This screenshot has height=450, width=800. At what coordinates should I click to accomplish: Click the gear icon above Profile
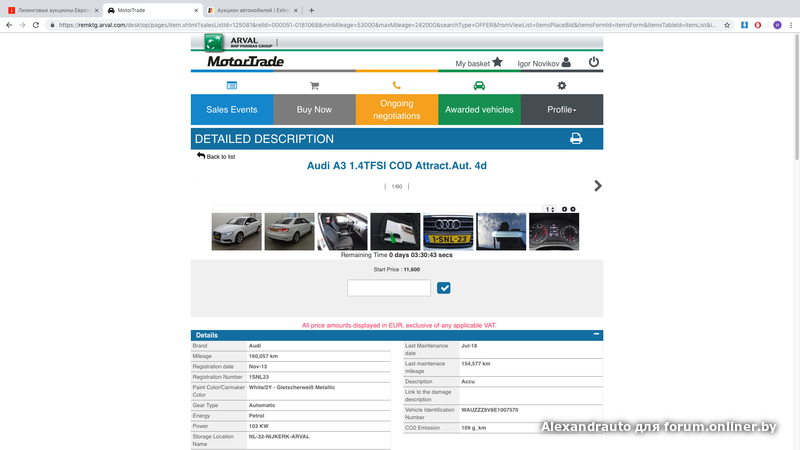tap(562, 85)
